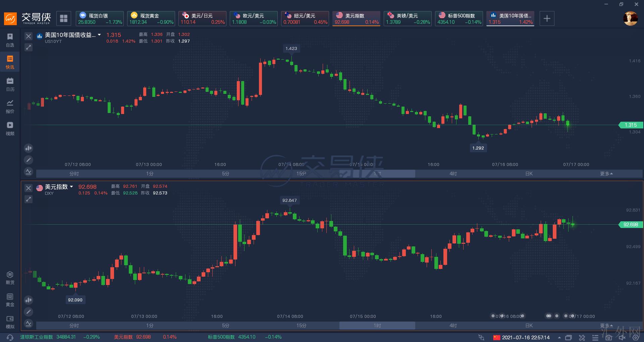Image resolution: width=644 pixels, height=342 pixels.
Task: Expand the US10YT chart to fullscreen
Action: pos(29,47)
